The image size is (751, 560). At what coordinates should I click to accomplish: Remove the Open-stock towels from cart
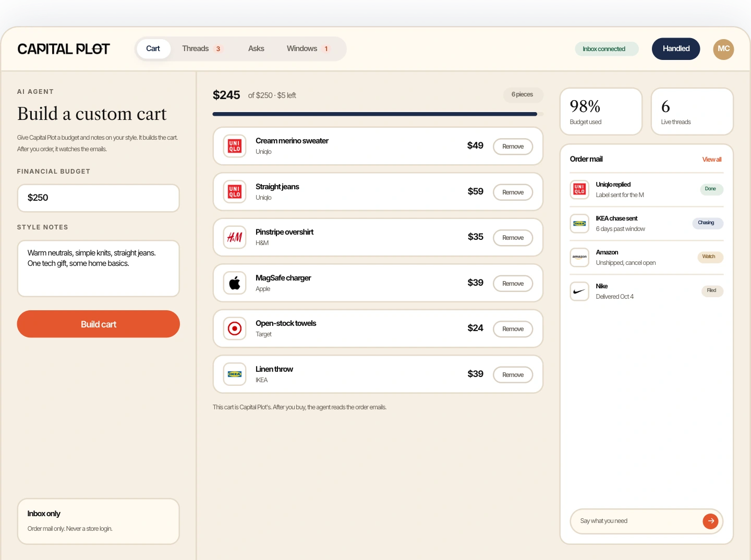click(x=513, y=329)
